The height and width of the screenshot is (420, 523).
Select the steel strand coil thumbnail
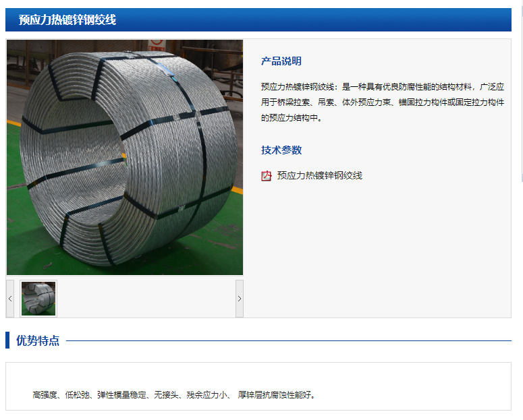coord(38,299)
